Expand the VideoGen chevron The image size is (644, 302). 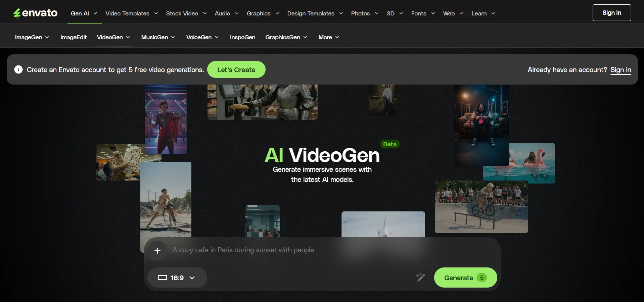click(129, 37)
